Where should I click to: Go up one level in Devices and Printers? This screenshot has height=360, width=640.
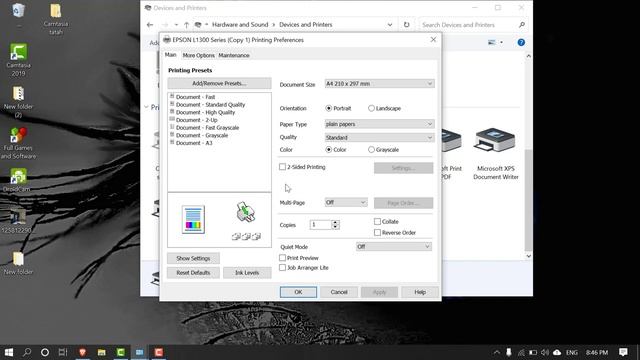tap(186, 24)
